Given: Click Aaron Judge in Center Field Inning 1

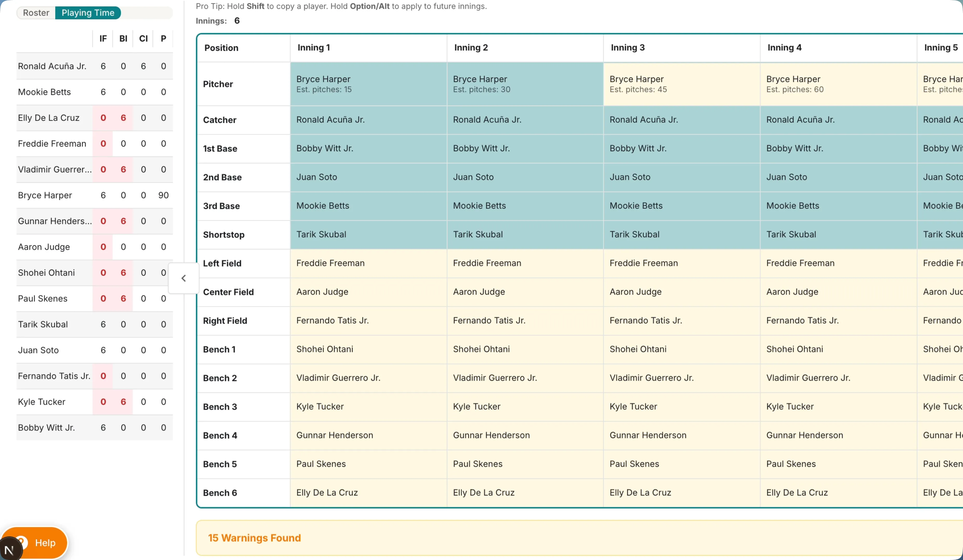Looking at the screenshot, I should point(368,292).
